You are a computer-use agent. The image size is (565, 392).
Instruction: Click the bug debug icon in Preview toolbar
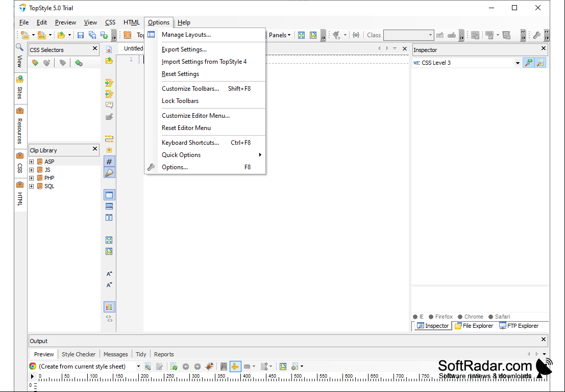(209, 367)
